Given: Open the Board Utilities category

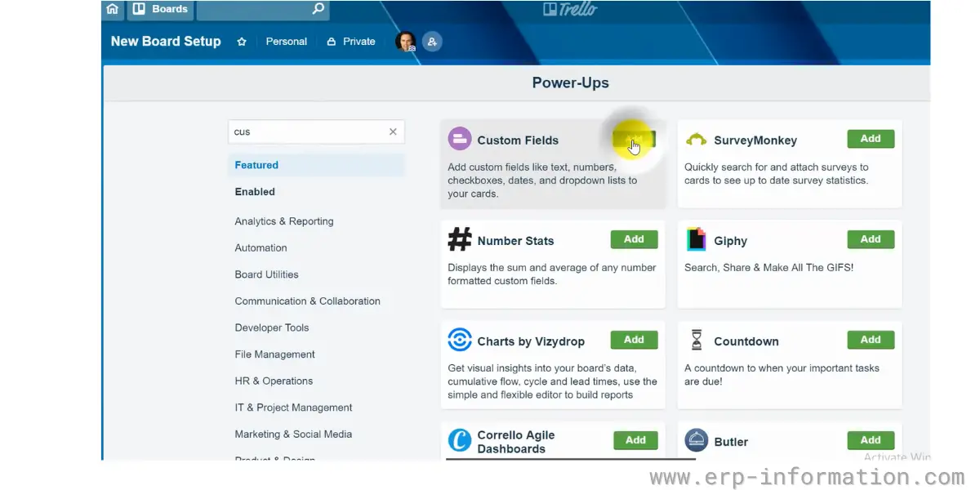Looking at the screenshot, I should pyautogui.click(x=266, y=274).
